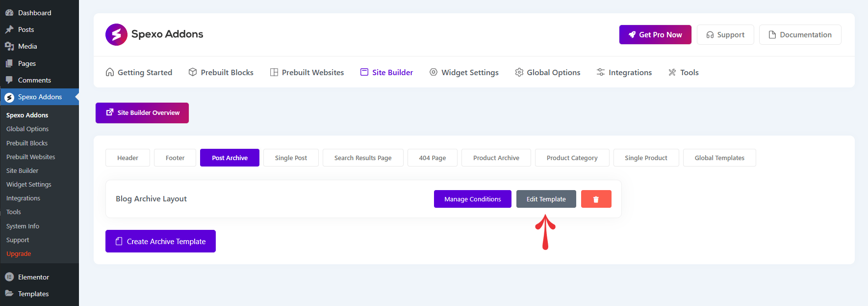Click the Prebuilt Blocks cube icon
This screenshot has width=868, height=306.
click(x=193, y=72)
